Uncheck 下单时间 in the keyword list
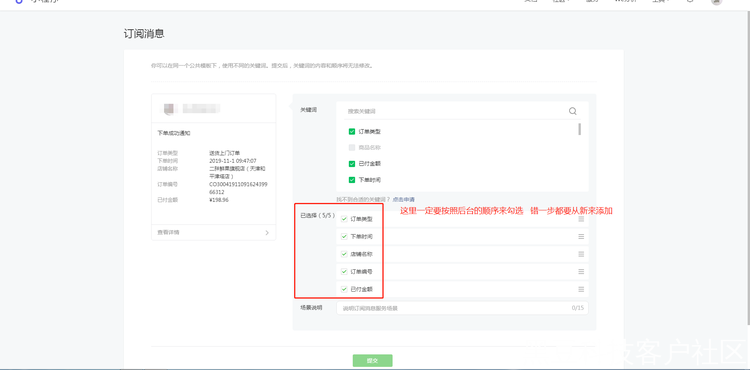The height and width of the screenshot is (370, 750). click(352, 180)
